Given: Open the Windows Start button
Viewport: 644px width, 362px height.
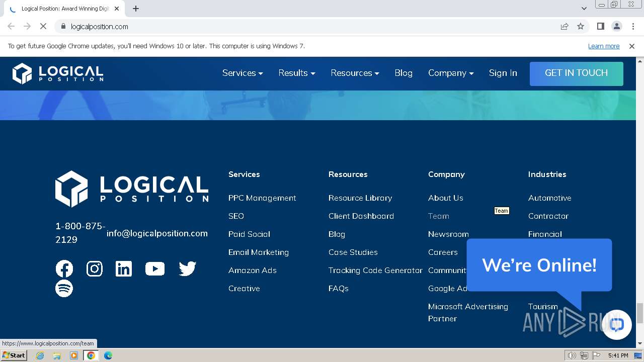Looking at the screenshot, I should [14, 355].
